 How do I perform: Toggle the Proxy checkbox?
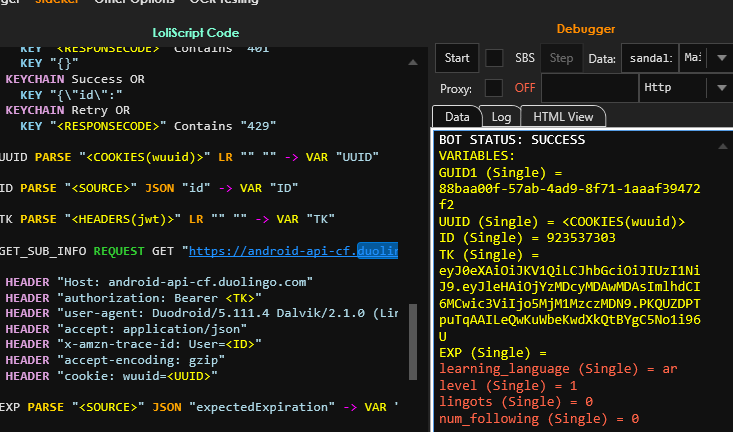point(494,88)
